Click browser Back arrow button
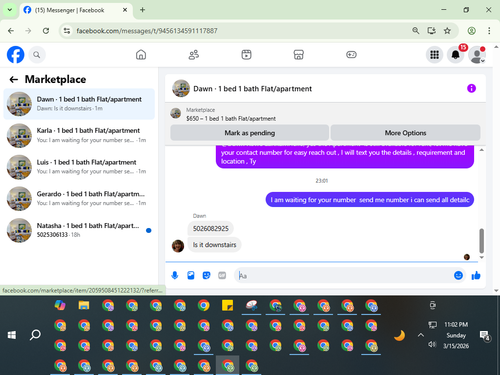Screen dimensions: 500x375 pos(11,31)
